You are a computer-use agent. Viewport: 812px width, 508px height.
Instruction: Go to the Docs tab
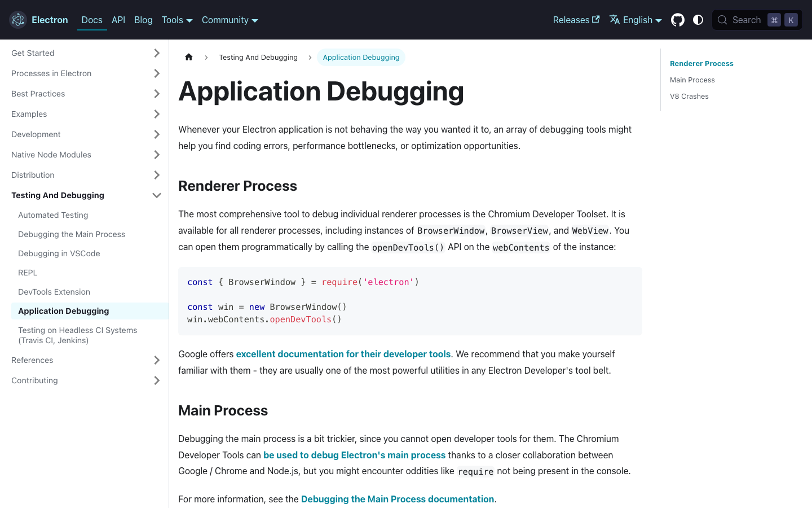pyautogui.click(x=92, y=20)
